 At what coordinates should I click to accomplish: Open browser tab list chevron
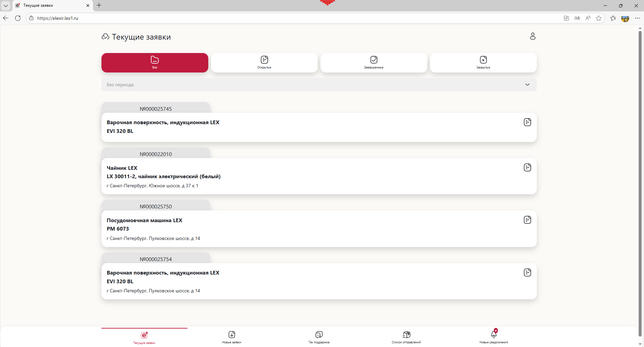click(x=6, y=5)
